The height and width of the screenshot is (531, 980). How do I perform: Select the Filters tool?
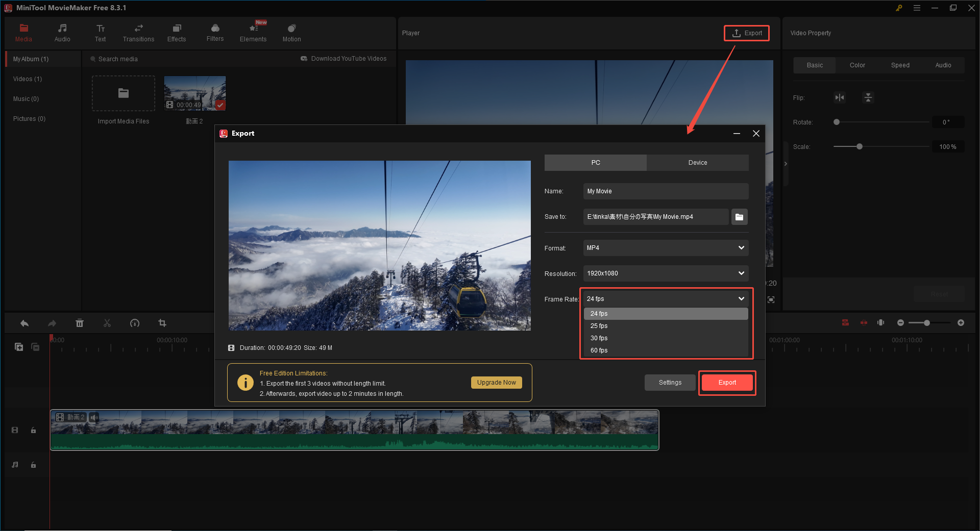pyautogui.click(x=215, y=33)
